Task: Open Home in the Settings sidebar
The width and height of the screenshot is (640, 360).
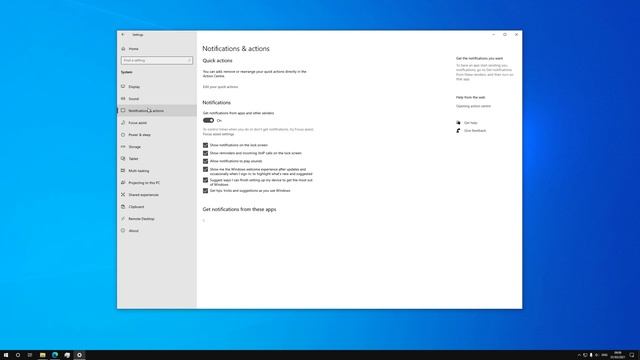Action: (133, 49)
